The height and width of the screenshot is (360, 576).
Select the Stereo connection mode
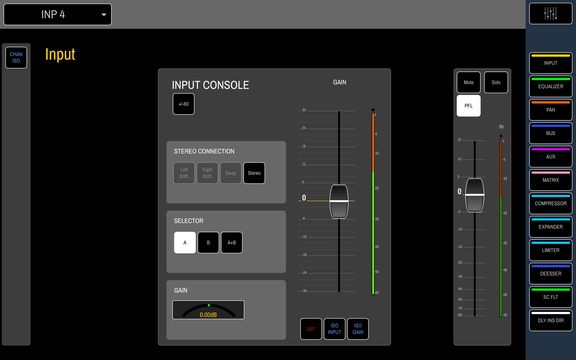pos(254,173)
